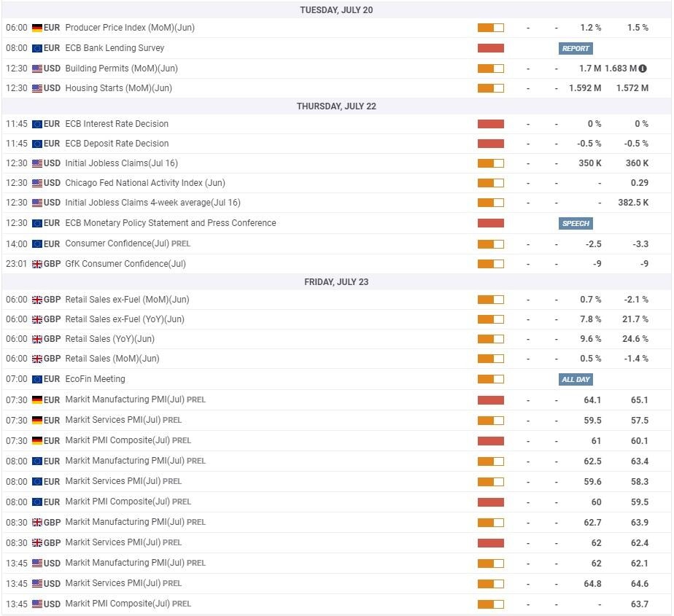The width and height of the screenshot is (674, 616).
Task: Click the 360 K previous value for Initial Jobless Claims
Action: (638, 163)
